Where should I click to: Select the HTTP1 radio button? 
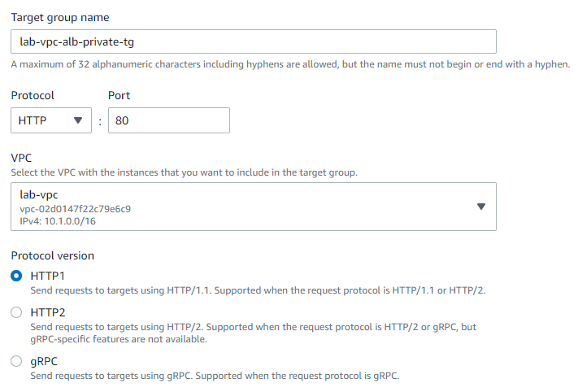click(x=16, y=276)
